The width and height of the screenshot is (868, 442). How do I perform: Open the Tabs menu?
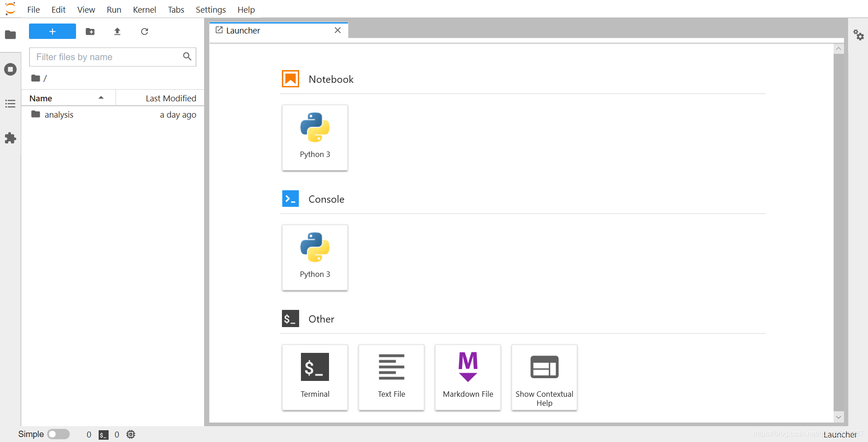coord(176,10)
